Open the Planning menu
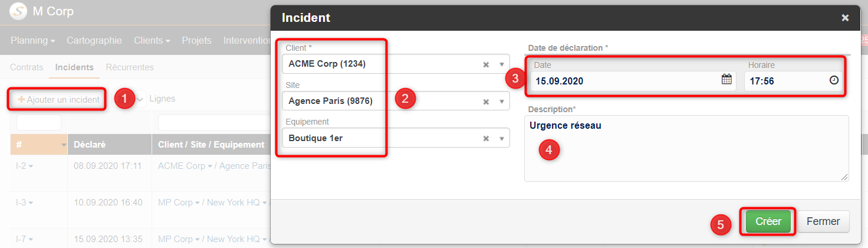Viewport: 868px width, 248px height. click(33, 40)
